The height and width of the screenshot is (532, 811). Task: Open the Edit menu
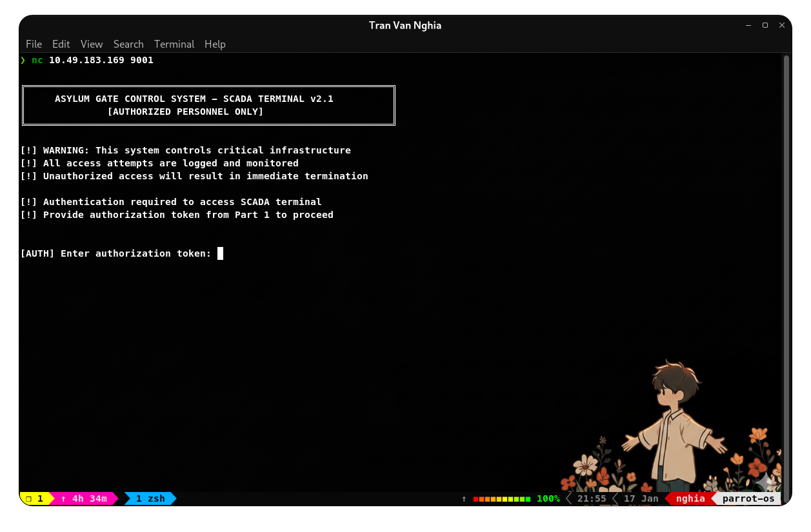coord(61,44)
